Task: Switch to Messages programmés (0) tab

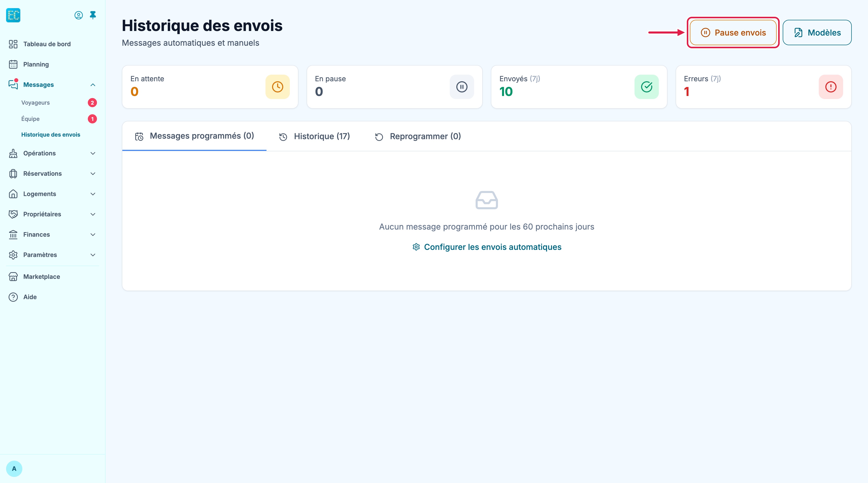Action: coord(194,136)
